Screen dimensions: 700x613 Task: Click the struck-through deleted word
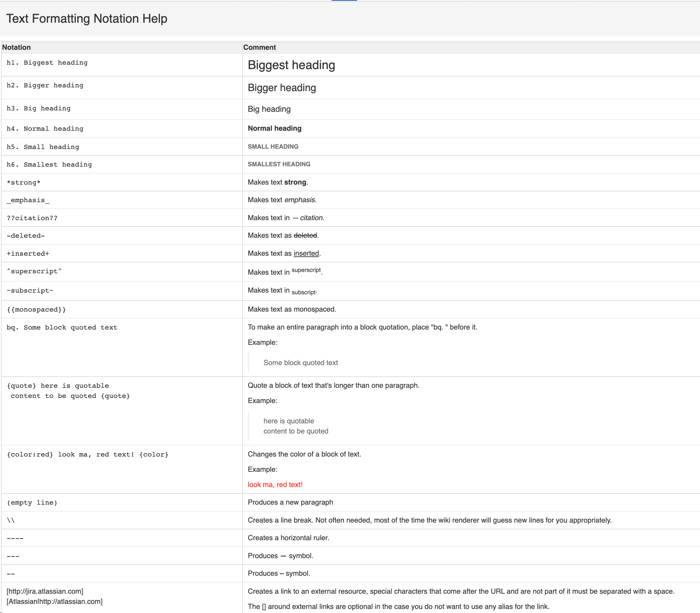305,235
